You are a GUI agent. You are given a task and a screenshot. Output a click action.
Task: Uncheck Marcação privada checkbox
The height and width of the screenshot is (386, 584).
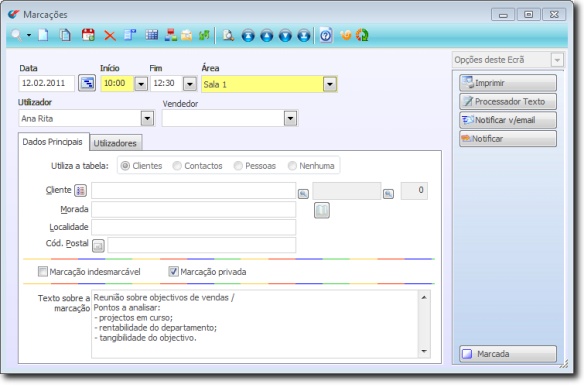click(x=173, y=271)
